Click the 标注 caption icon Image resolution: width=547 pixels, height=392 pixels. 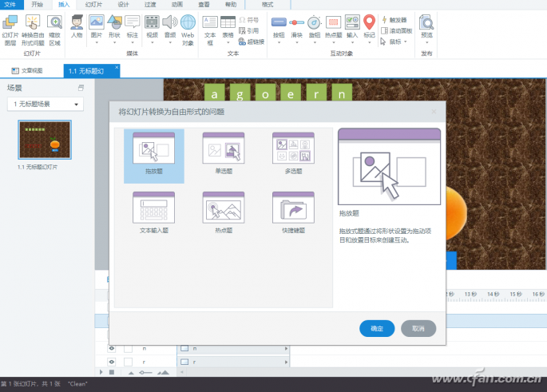133,22
